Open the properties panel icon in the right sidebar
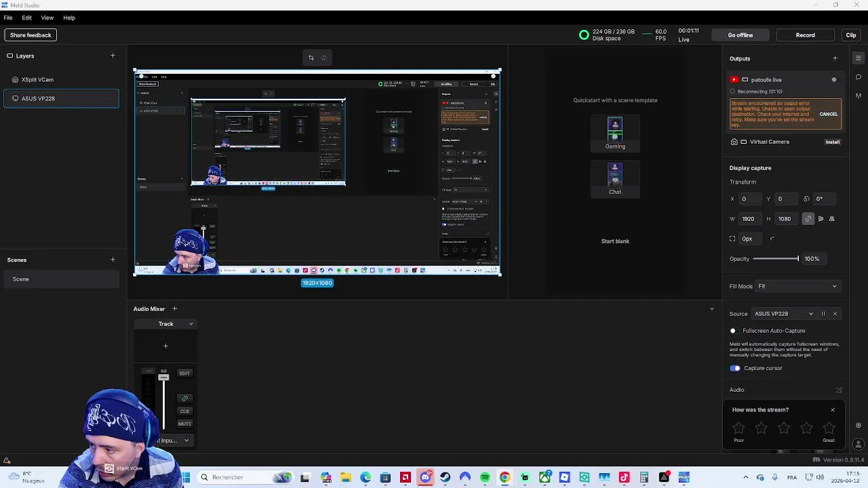 coord(859,58)
